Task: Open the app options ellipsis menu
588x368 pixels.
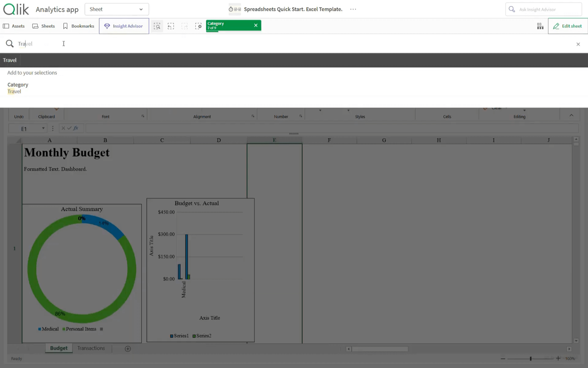Action: click(353, 9)
